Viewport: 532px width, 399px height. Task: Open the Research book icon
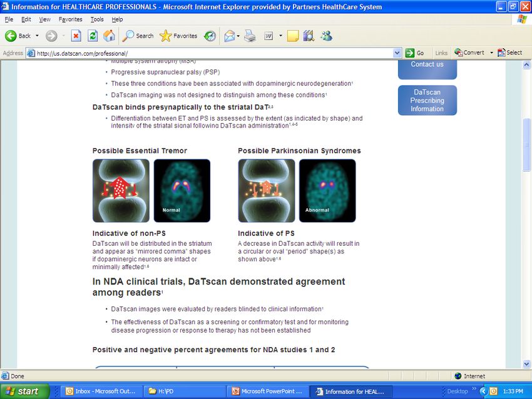[x=309, y=36]
